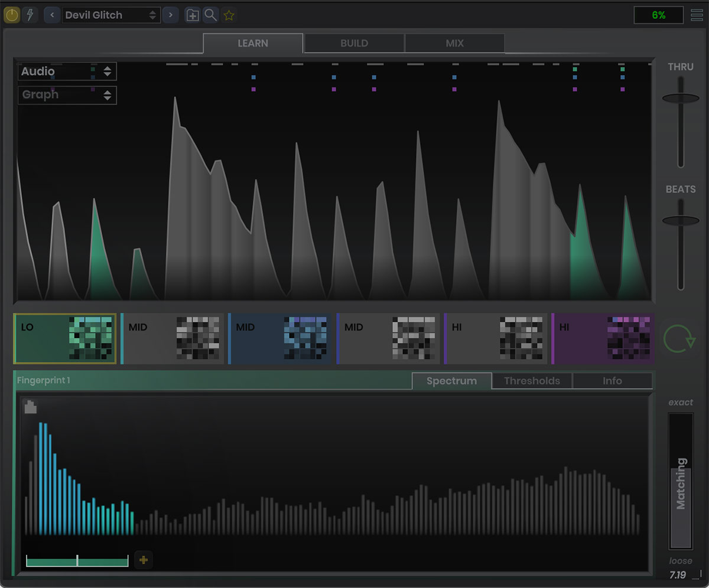Select the green LO fingerprint slot
Screen dimensions: 709x588
click(65, 339)
